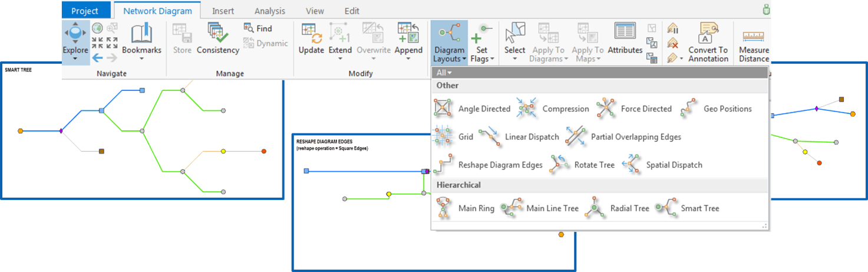This screenshot has width=868, height=272.
Task: Apply the Linear Dispatch layout
Action: 519,137
